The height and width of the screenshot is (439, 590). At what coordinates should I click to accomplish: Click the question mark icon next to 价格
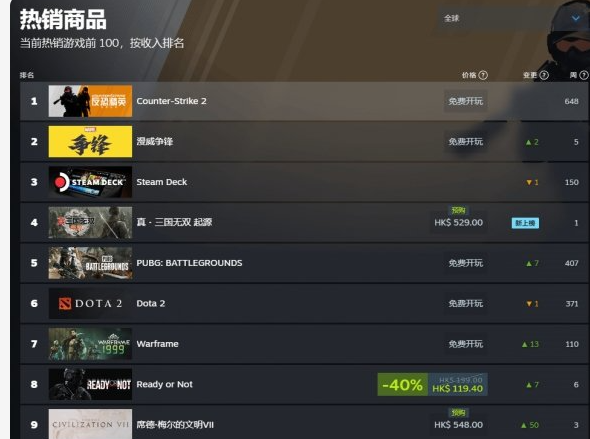(x=483, y=75)
